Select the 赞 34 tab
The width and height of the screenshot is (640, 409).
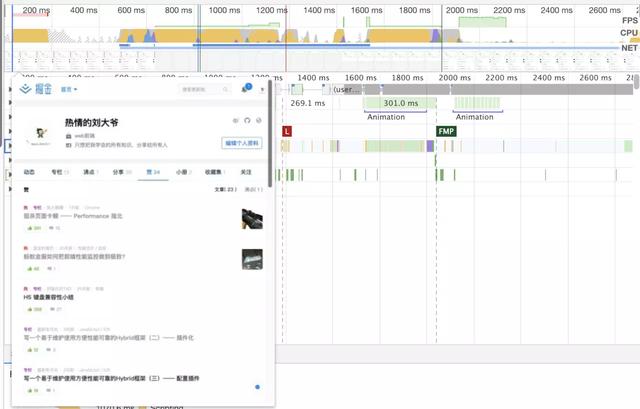pos(153,172)
